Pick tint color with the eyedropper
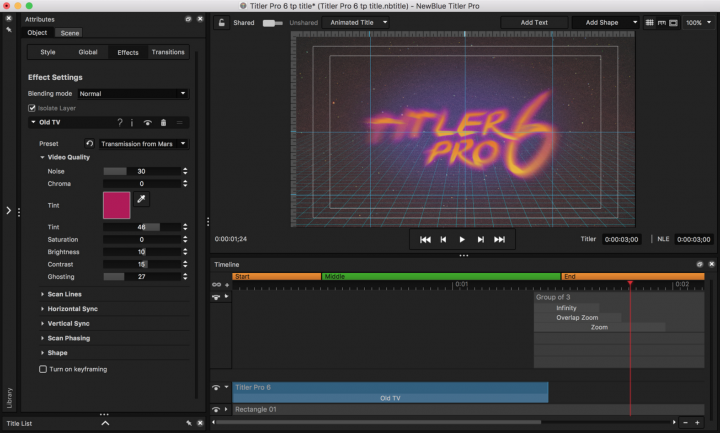The width and height of the screenshot is (720, 433). point(141,199)
